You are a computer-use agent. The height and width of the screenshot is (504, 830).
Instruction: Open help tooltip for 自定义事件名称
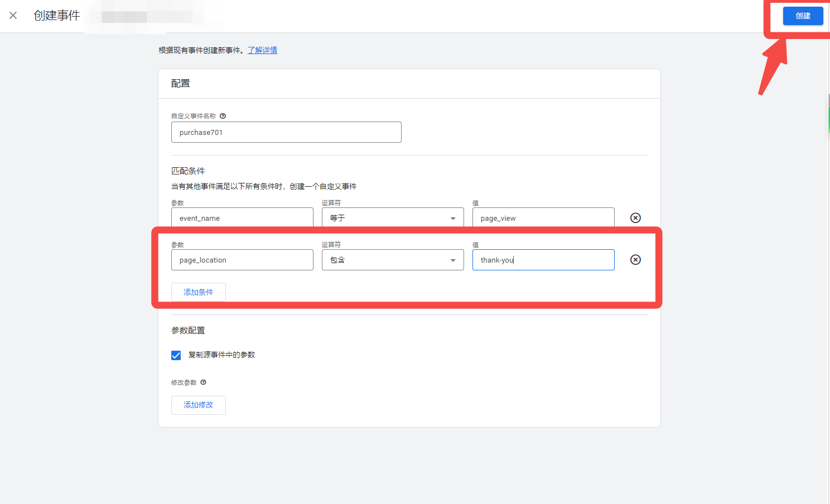click(x=223, y=115)
